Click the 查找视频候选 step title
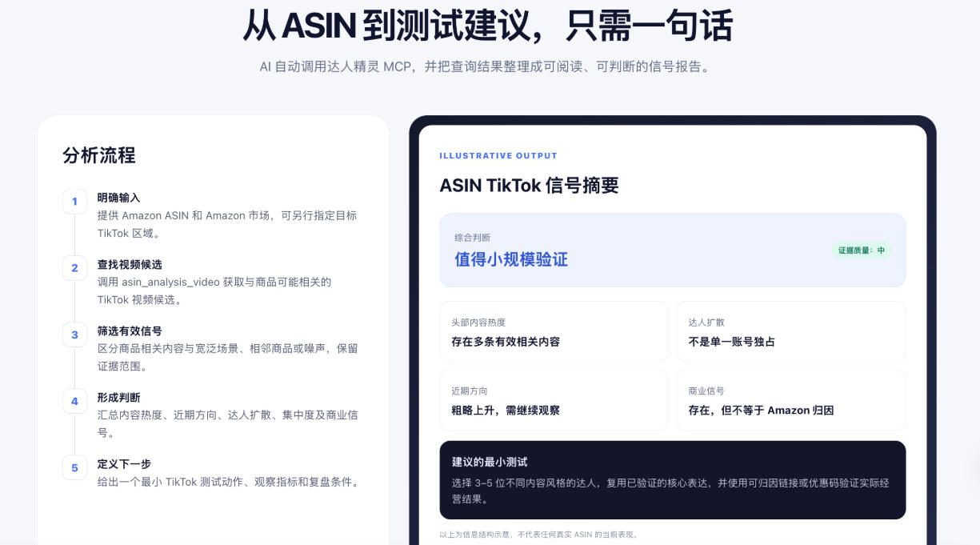Screen dimensions: 980x545 tap(130, 264)
